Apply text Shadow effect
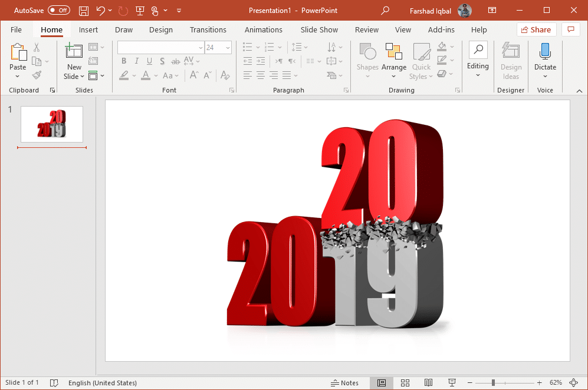The width and height of the screenshot is (588, 390). (x=162, y=61)
